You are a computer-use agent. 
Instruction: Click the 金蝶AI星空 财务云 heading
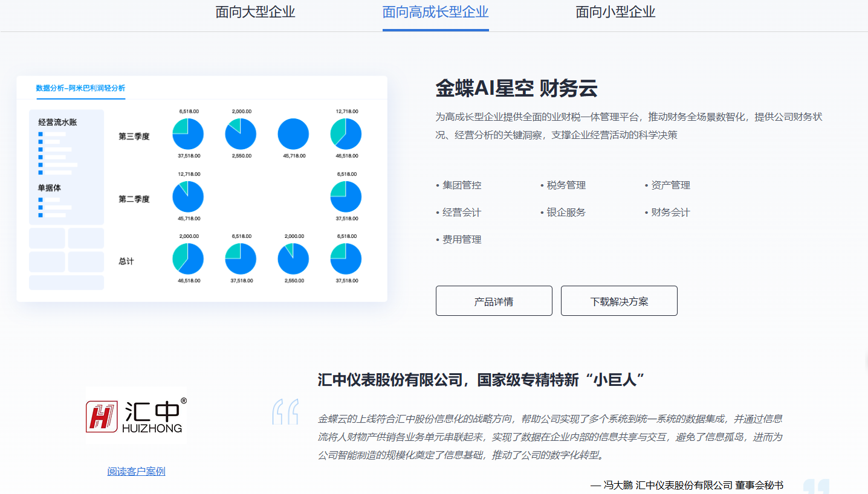point(516,89)
